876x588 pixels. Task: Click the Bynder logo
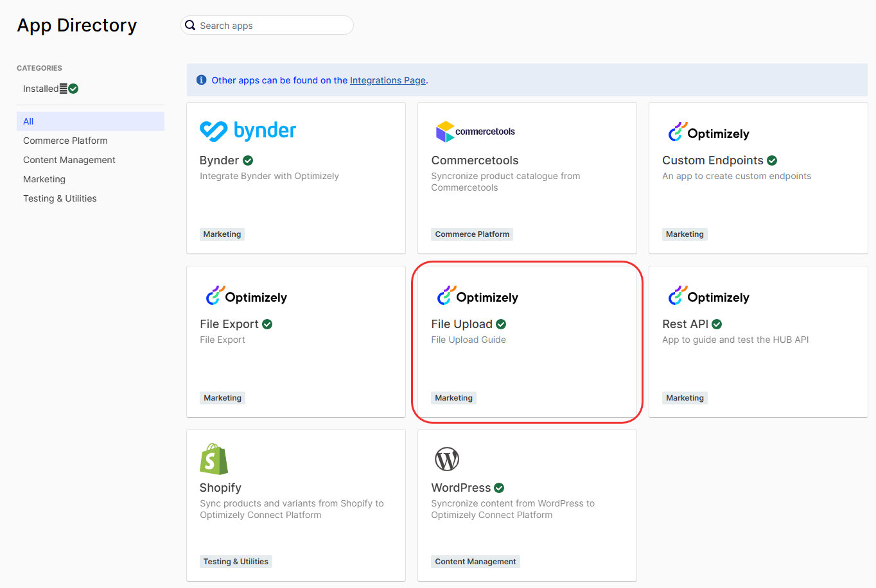click(x=248, y=131)
